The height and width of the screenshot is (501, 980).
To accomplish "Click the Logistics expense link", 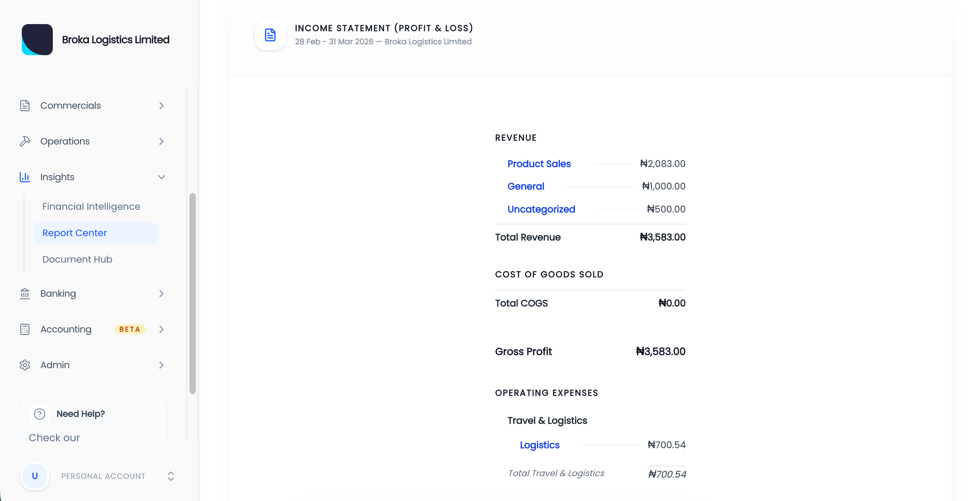I will click(x=539, y=445).
